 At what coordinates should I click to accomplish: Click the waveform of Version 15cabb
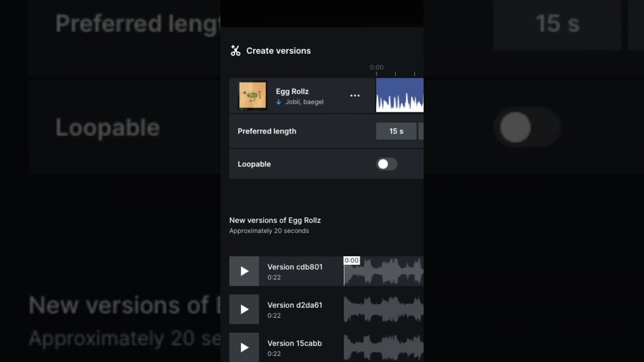point(384,347)
